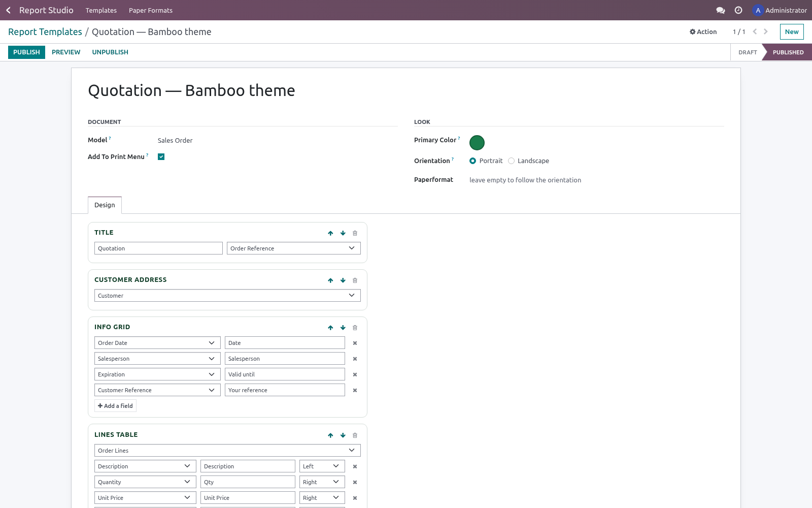The width and height of the screenshot is (812, 508).
Task: Open the Customer address field dropdown
Action: tap(227, 295)
